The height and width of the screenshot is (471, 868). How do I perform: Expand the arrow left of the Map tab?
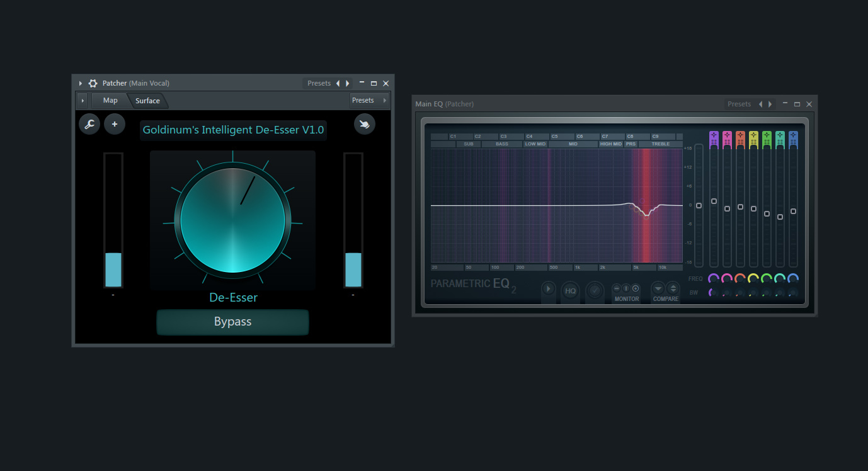(x=82, y=100)
